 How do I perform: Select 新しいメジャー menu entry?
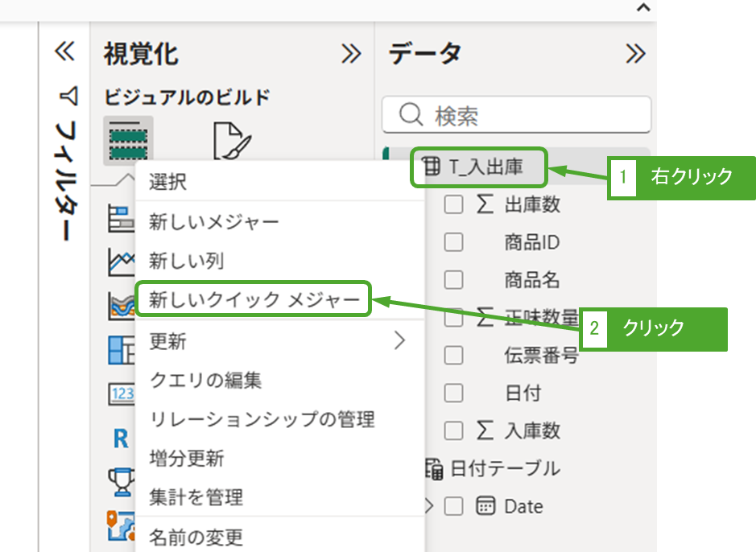click(x=214, y=221)
